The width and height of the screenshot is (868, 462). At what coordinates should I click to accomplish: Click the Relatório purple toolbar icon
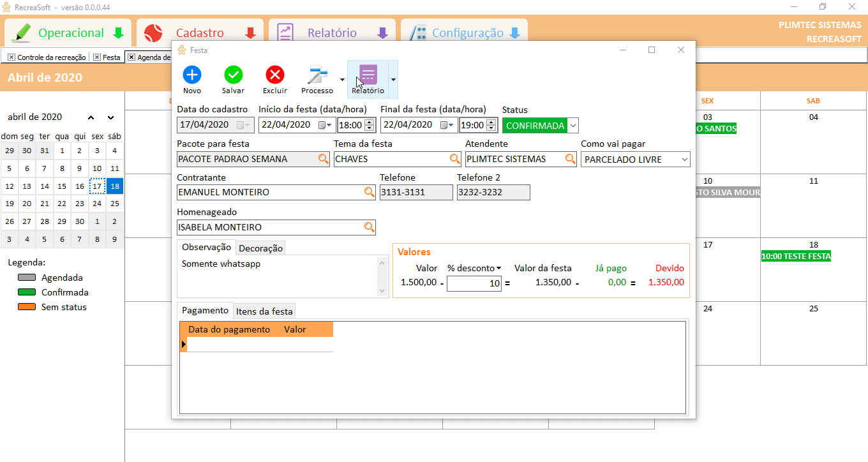coord(368,75)
